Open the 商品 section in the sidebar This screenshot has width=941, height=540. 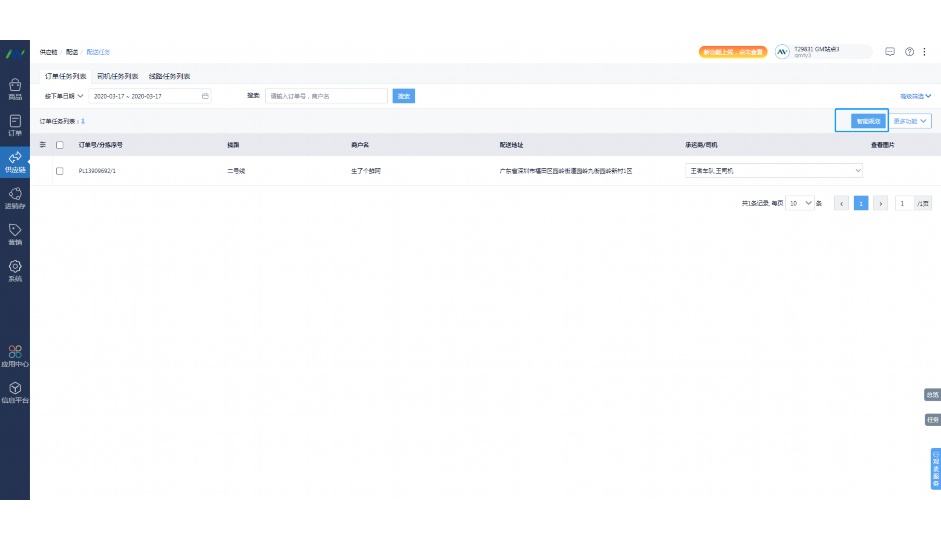(x=15, y=89)
